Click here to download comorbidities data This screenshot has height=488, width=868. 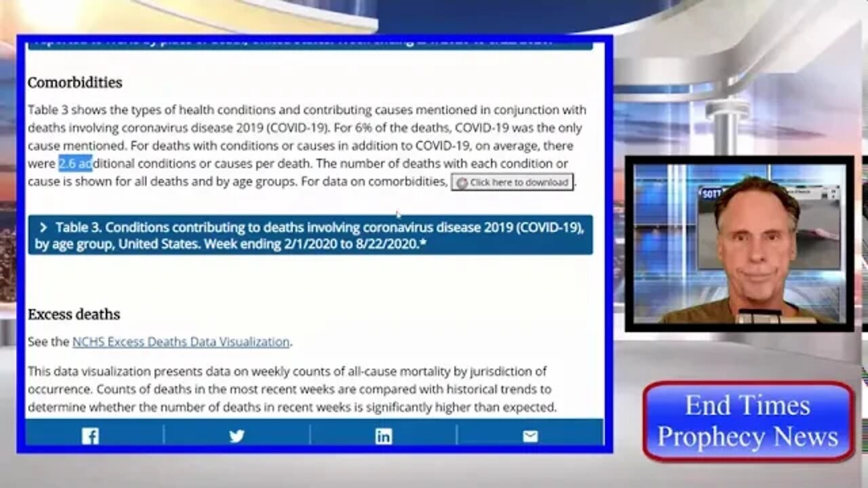point(513,182)
